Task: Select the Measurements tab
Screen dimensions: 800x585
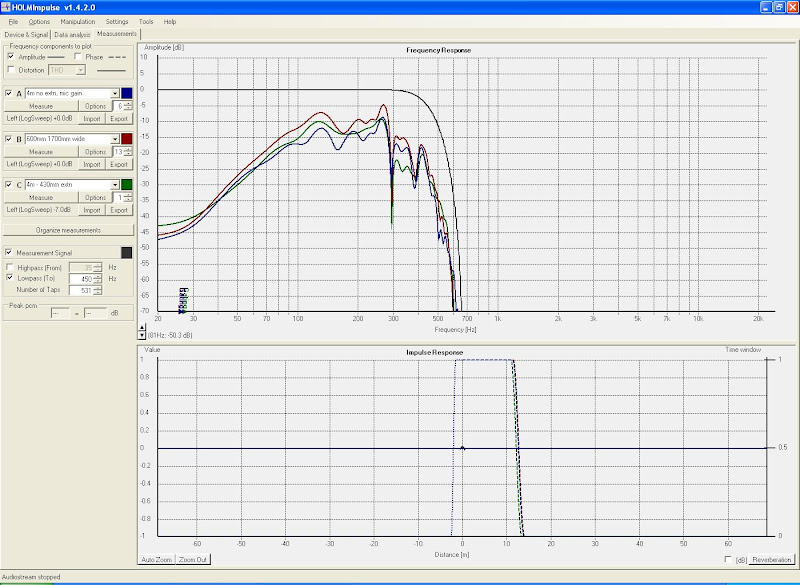Action: click(117, 34)
